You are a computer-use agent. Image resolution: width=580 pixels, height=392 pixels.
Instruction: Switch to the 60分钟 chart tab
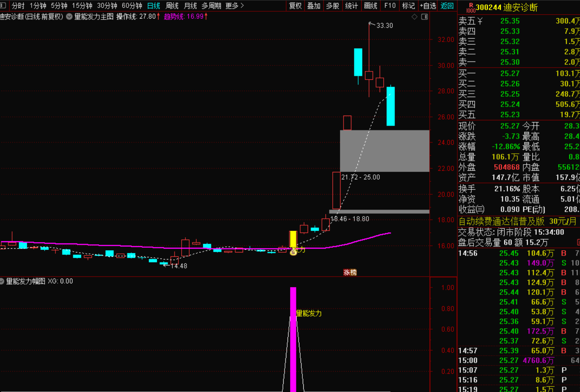coord(132,6)
